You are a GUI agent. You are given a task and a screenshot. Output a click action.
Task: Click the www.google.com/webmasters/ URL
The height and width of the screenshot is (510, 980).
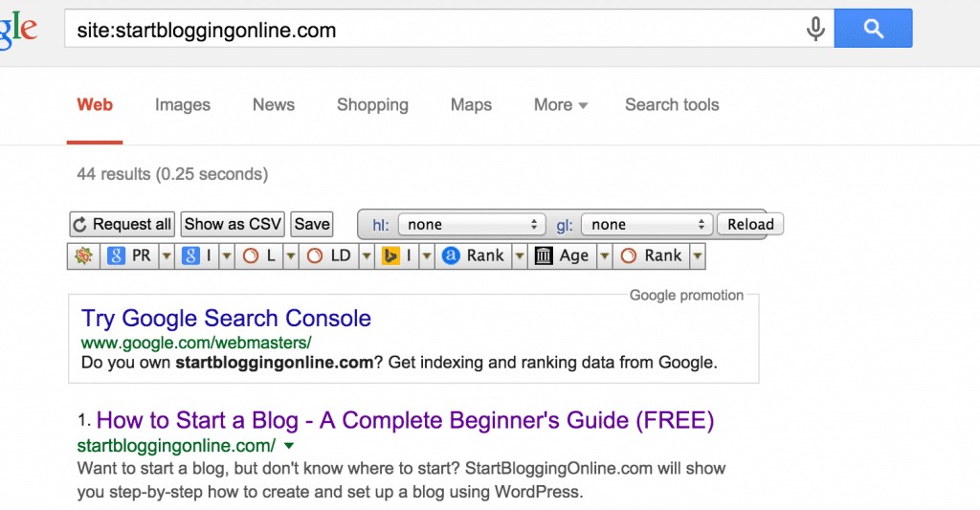click(196, 343)
